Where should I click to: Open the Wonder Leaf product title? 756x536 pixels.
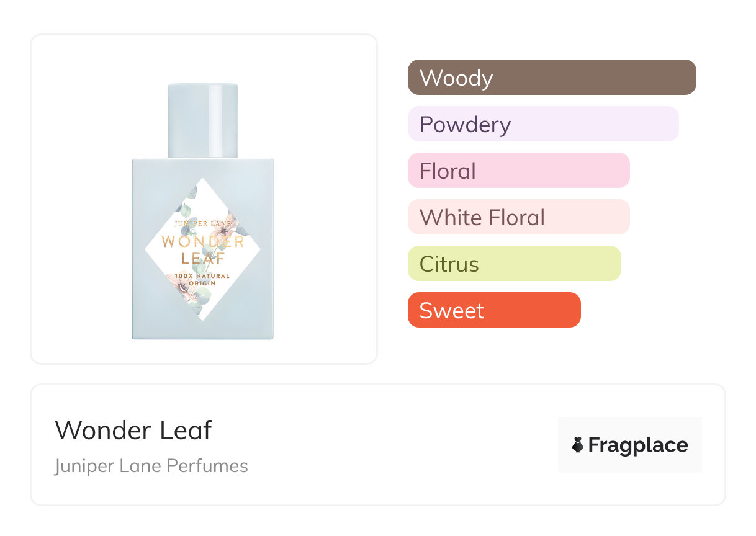(133, 430)
